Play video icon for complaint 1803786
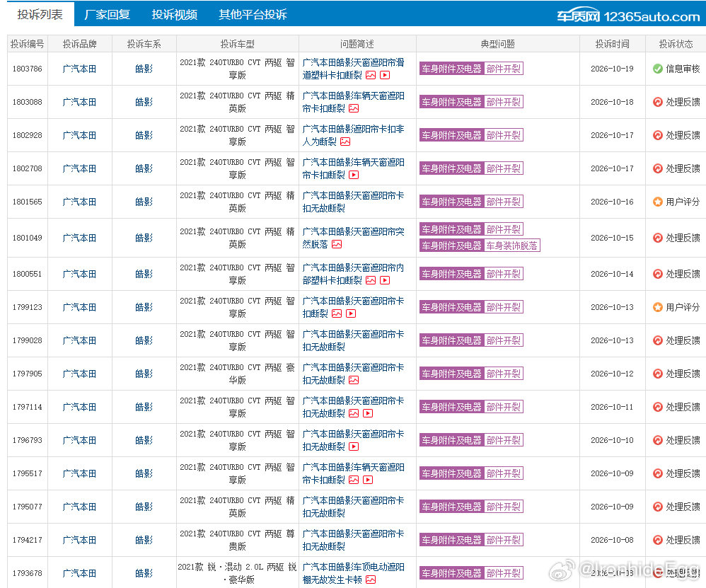The height and width of the screenshot is (588, 706). pos(385,75)
